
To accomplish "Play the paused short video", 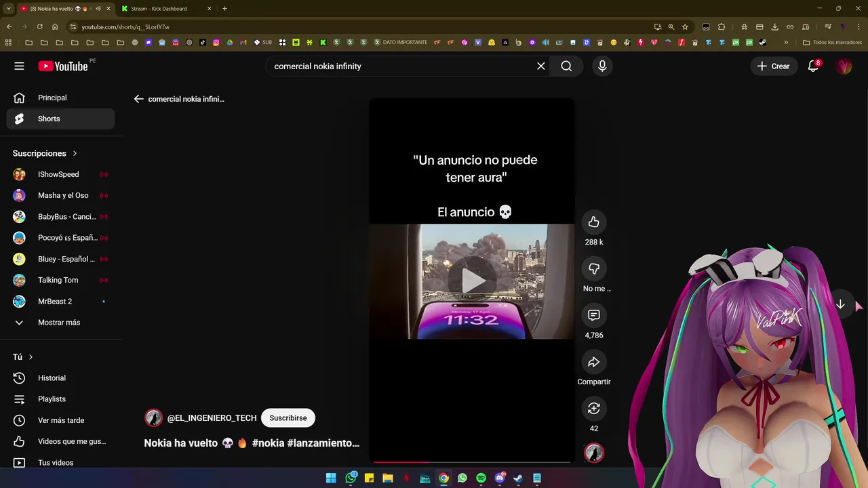I will click(473, 281).
